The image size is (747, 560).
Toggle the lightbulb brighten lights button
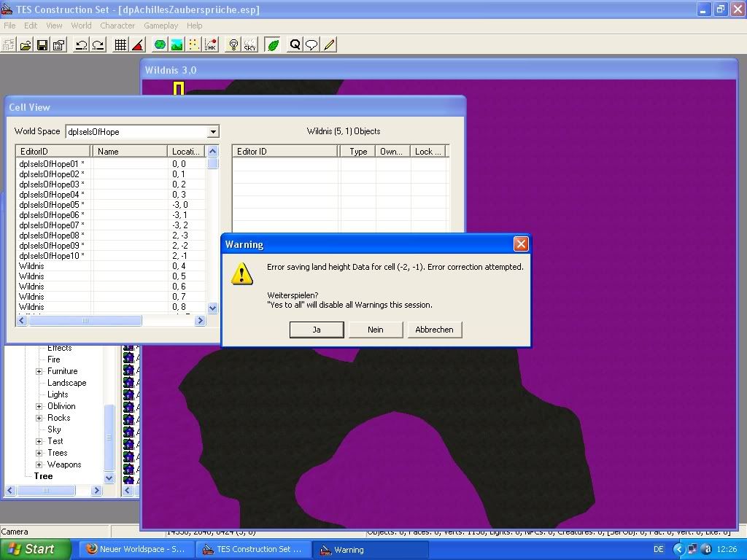pyautogui.click(x=233, y=44)
